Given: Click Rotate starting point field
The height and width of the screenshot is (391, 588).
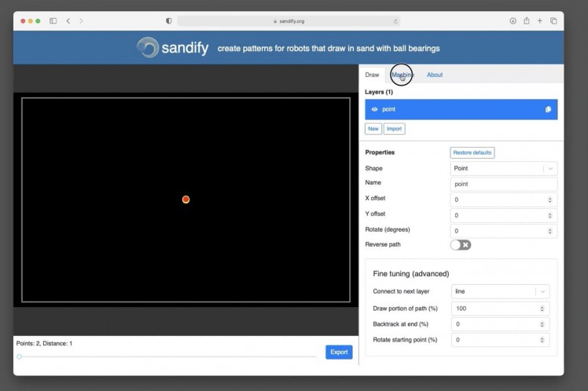Looking at the screenshot, I should point(501,340).
